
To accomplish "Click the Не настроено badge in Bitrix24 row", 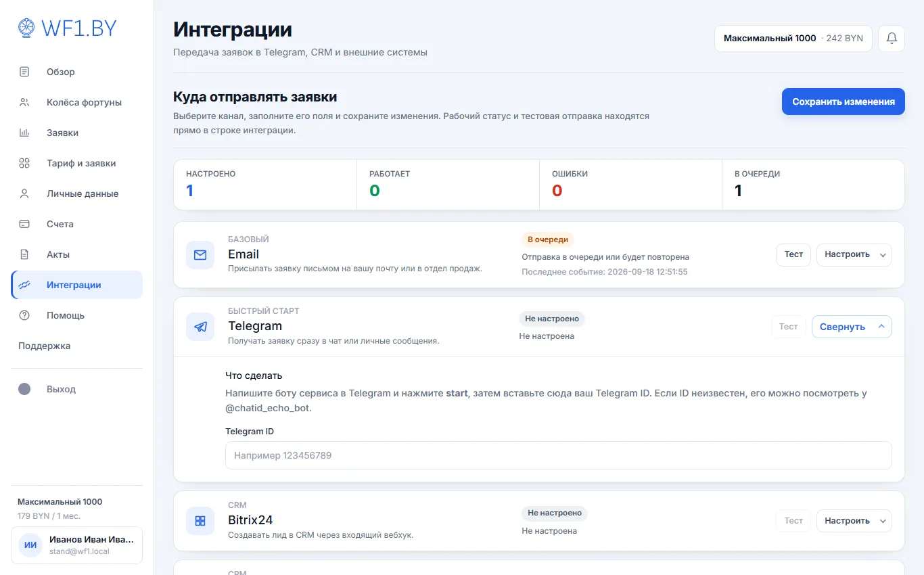I will pyautogui.click(x=555, y=513).
